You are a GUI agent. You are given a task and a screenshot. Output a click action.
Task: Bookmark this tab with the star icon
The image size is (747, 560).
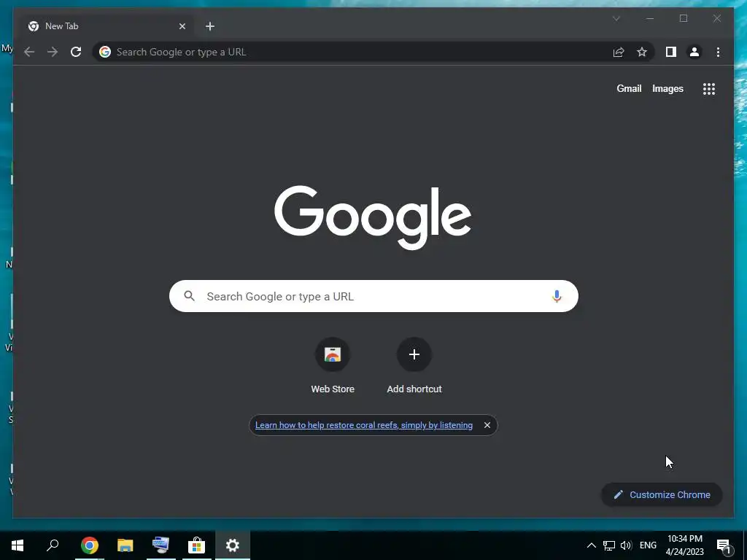point(642,52)
